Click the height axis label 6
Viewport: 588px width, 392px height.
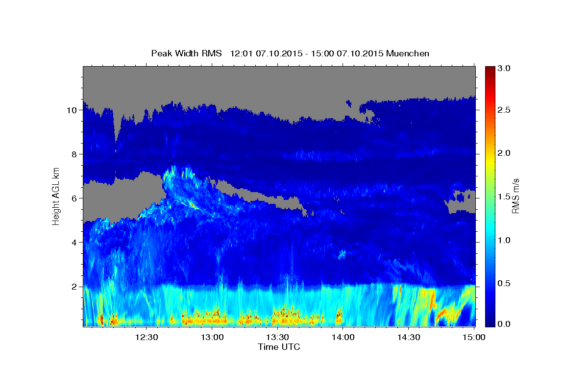pos(75,198)
